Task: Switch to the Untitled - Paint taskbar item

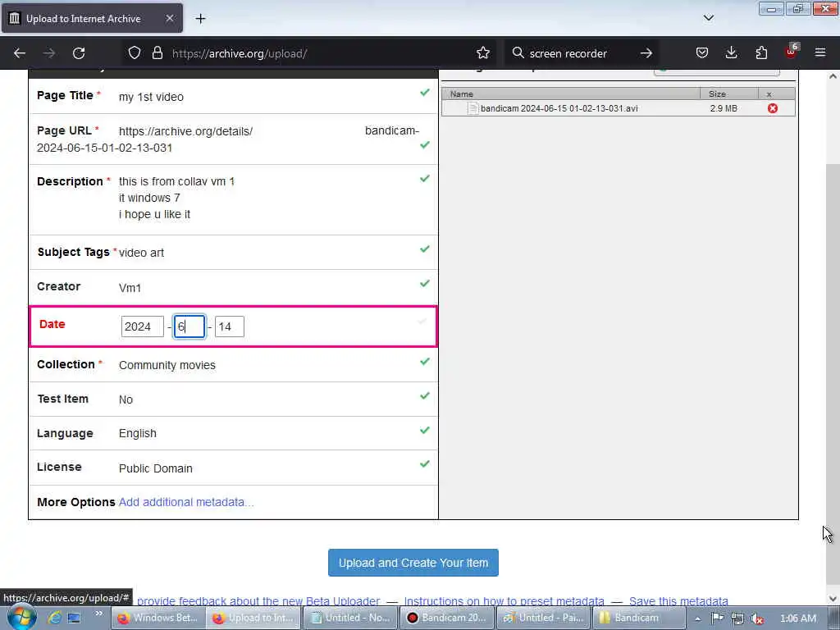Action: tap(544, 618)
